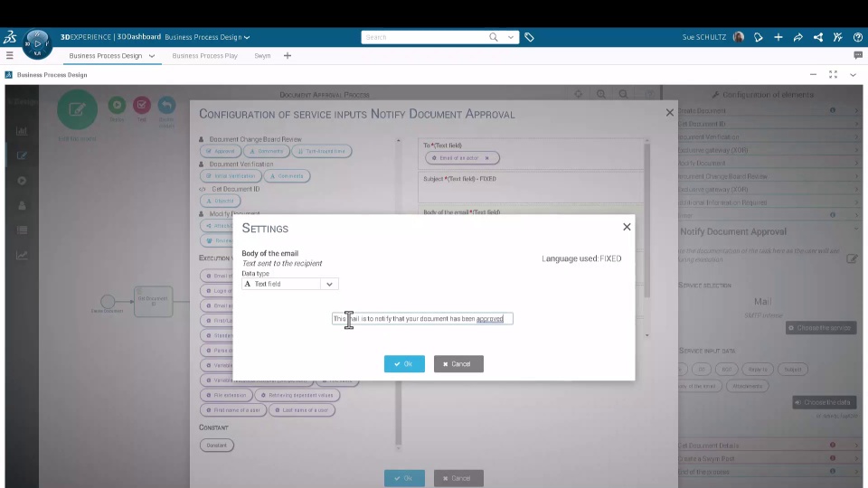Select the Turn-Around time data chip
Viewport: 868px width, 488px height.
[322, 151]
